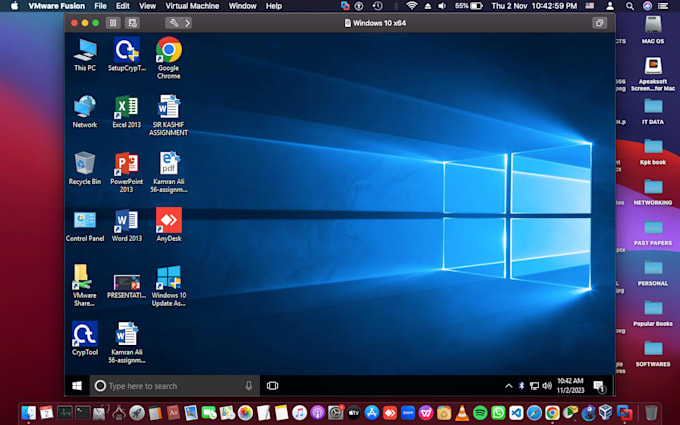The image size is (680, 425).
Task: Open the IT DATA folder
Action: tap(653, 111)
